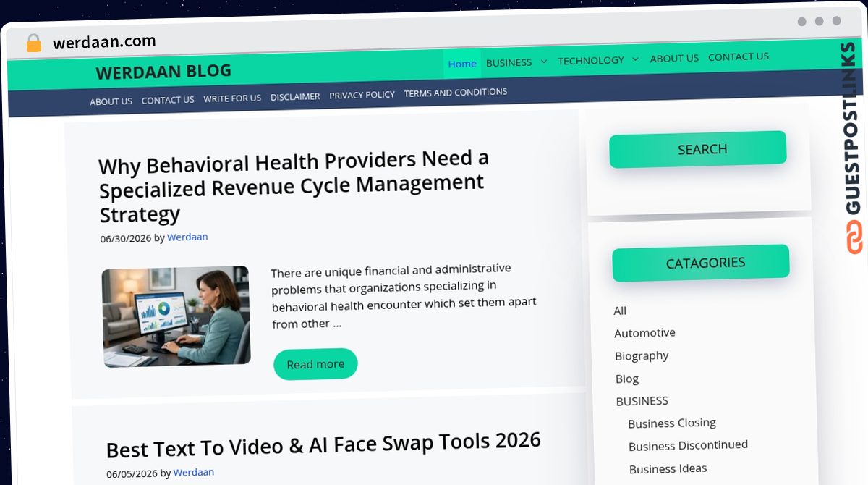868x485 pixels.
Task: Open the TERMS AND CONDITIONS page
Action: tap(455, 93)
